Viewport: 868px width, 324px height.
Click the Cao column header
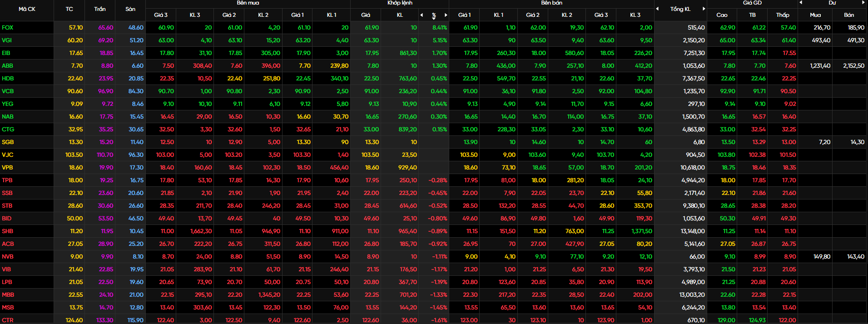722,15
